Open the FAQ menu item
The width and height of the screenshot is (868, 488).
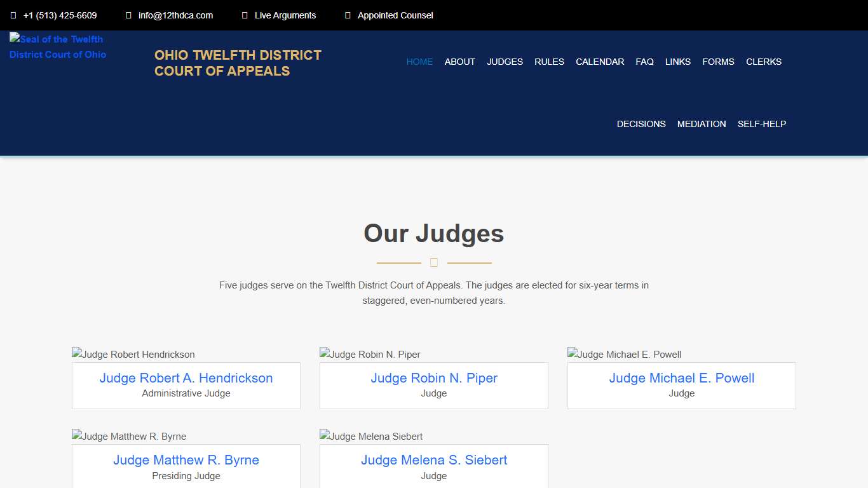click(644, 62)
